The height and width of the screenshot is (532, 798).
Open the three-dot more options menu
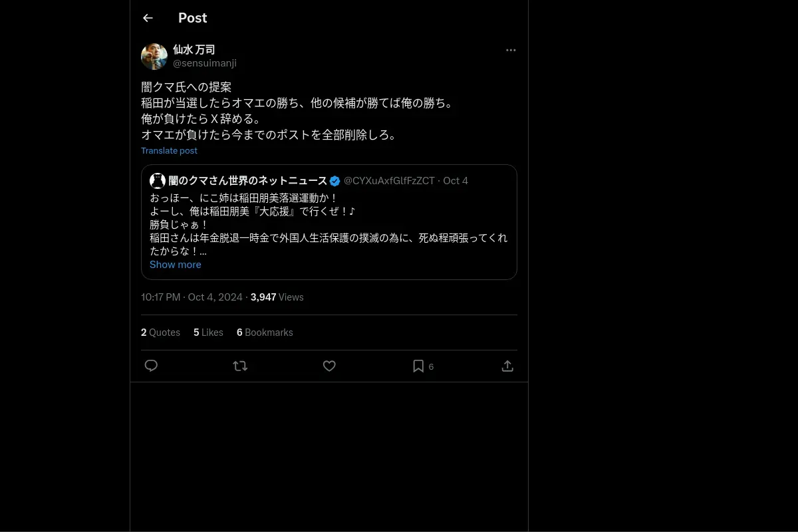click(511, 50)
